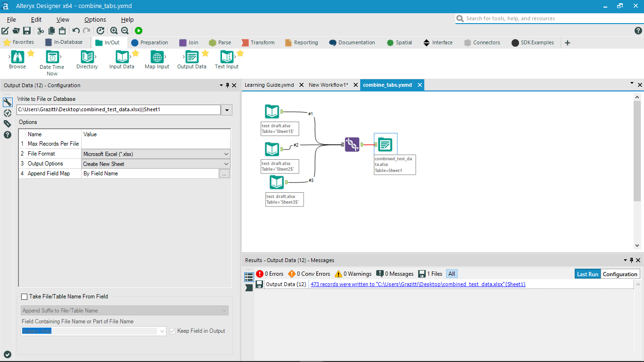The image size is (644, 362).
Task: Select the Date Time Now tool
Action: coord(51,59)
